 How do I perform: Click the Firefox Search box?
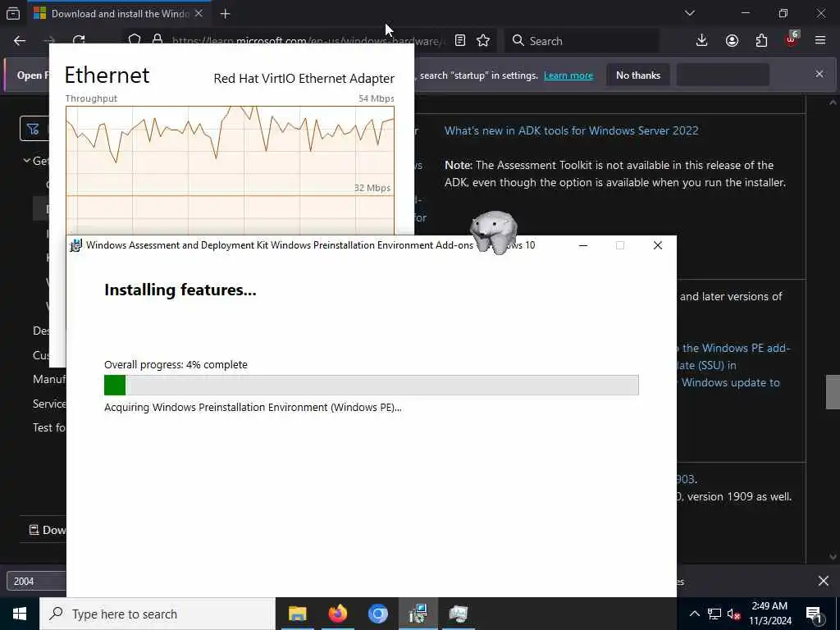[x=582, y=41]
